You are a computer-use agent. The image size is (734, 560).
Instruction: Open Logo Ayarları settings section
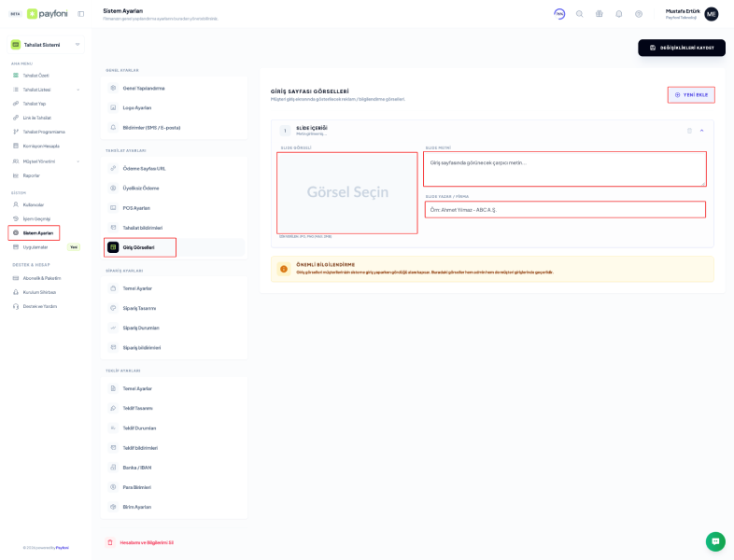pos(136,107)
